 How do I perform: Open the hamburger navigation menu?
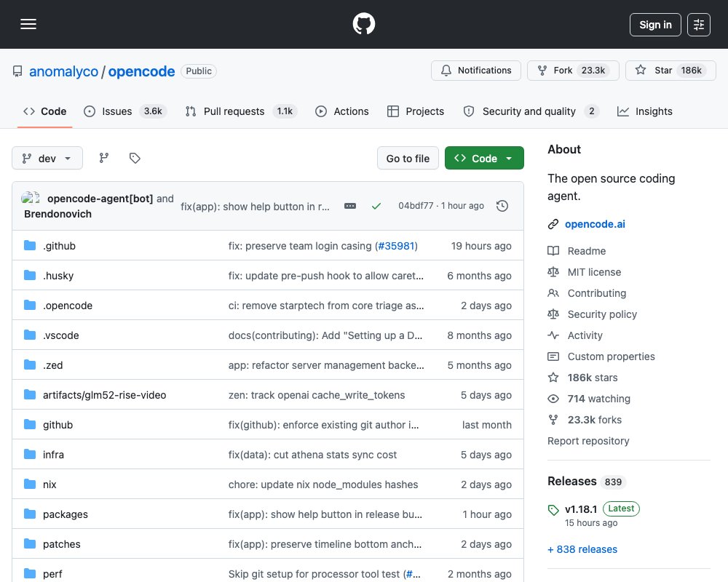[28, 24]
